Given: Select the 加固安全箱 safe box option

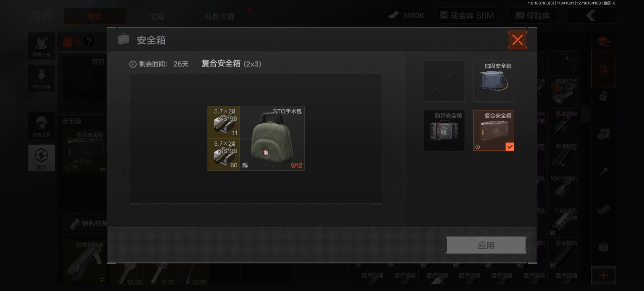Looking at the screenshot, I should pos(493,81).
